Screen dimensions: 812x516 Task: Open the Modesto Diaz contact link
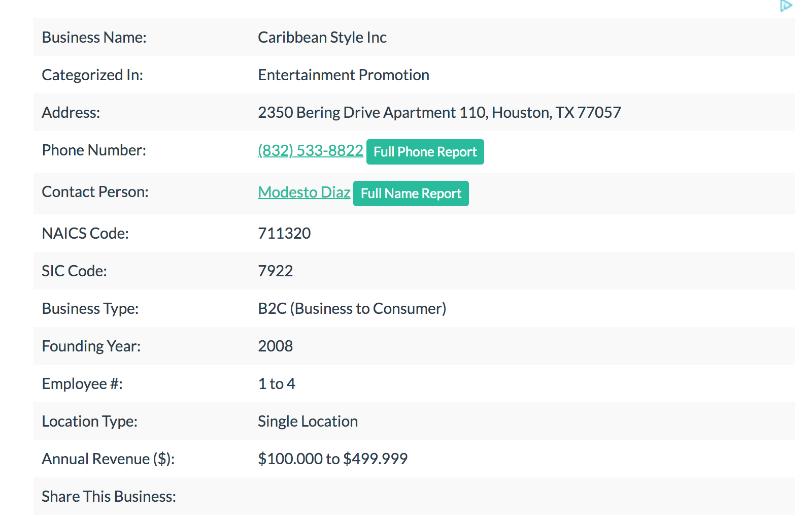304,192
